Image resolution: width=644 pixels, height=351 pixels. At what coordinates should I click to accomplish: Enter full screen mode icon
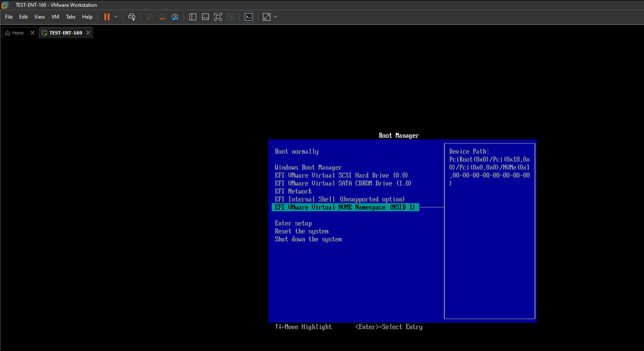point(218,17)
